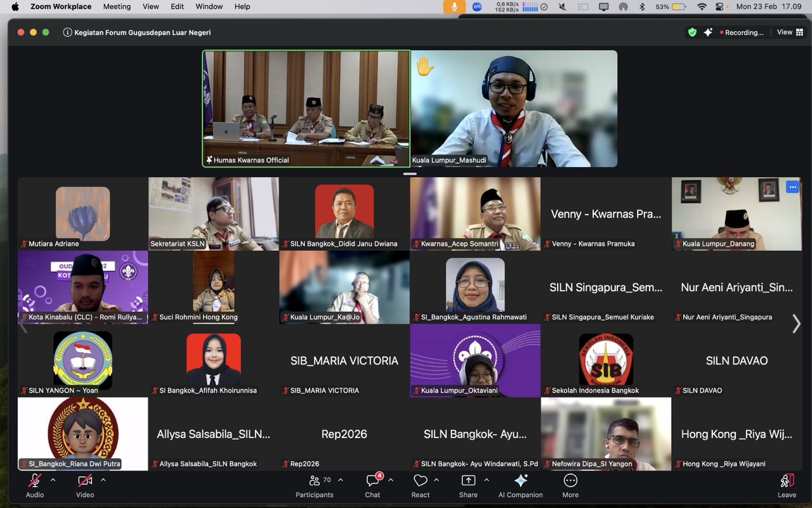Click the meeting info icon
This screenshot has width=812, height=508.
[67, 32]
